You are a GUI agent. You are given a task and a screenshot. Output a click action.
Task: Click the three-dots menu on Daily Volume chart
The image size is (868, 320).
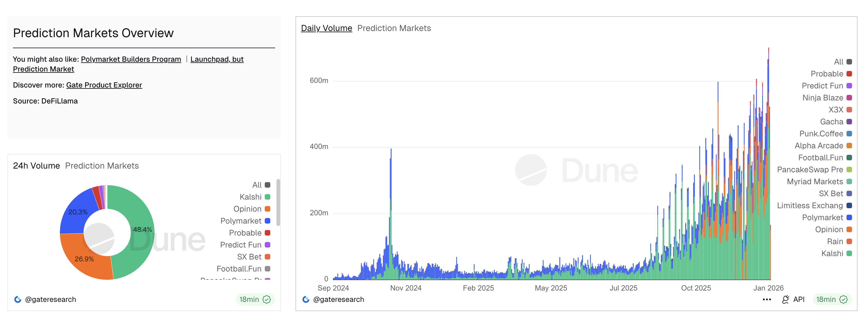[x=767, y=299]
